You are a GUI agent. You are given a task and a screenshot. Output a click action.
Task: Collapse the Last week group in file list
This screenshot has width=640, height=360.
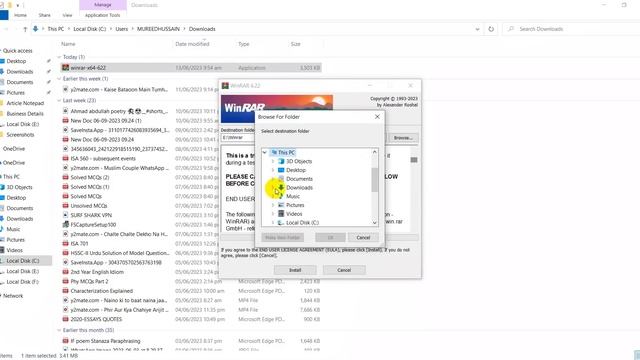point(60,100)
